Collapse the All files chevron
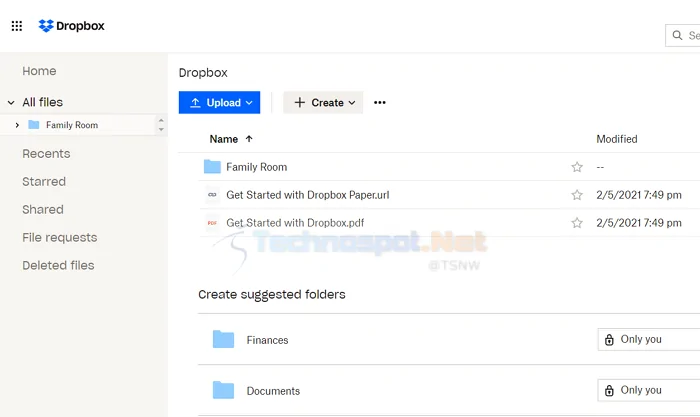This screenshot has width=700, height=417. [11, 102]
